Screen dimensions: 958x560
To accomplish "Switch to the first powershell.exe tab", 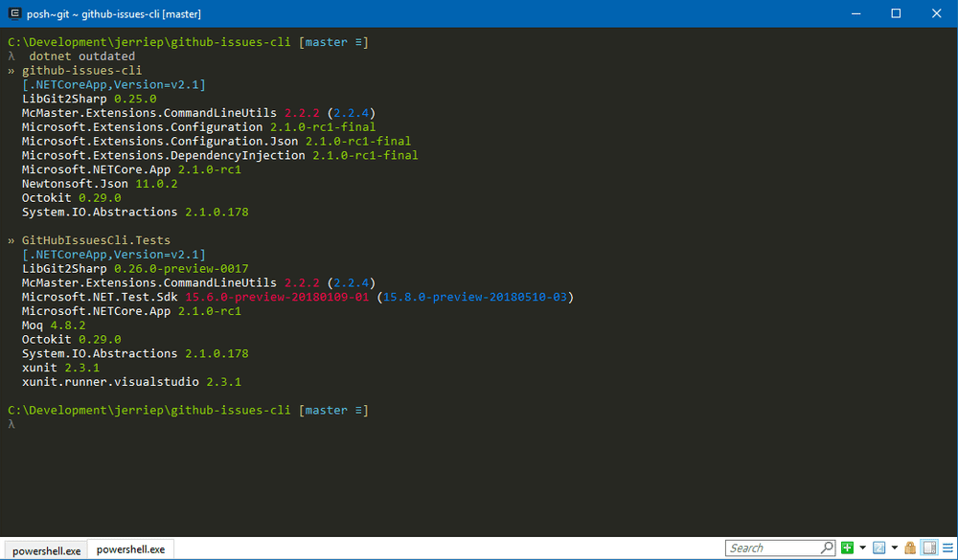I will click(x=46, y=550).
